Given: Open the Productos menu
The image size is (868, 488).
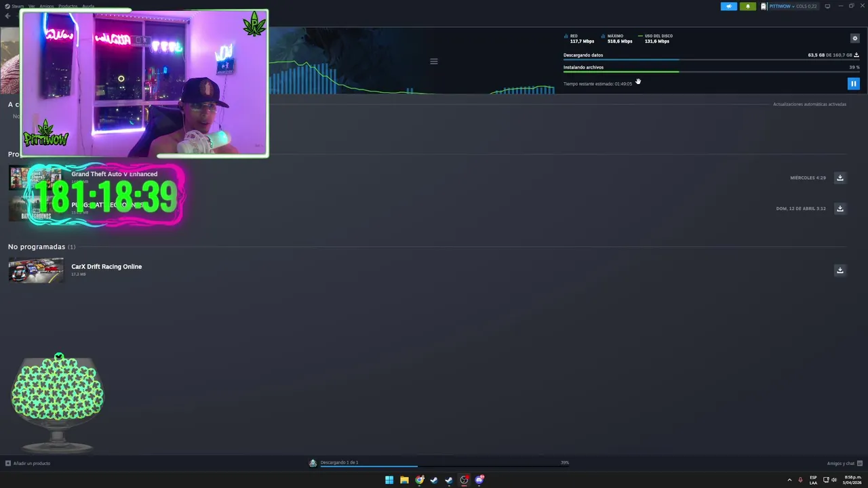Looking at the screenshot, I should pos(68,6).
